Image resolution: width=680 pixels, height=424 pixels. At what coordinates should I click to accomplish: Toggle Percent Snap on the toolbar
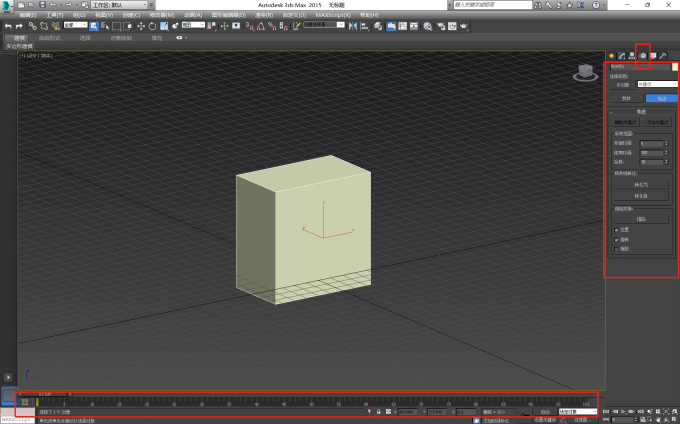tap(272, 26)
